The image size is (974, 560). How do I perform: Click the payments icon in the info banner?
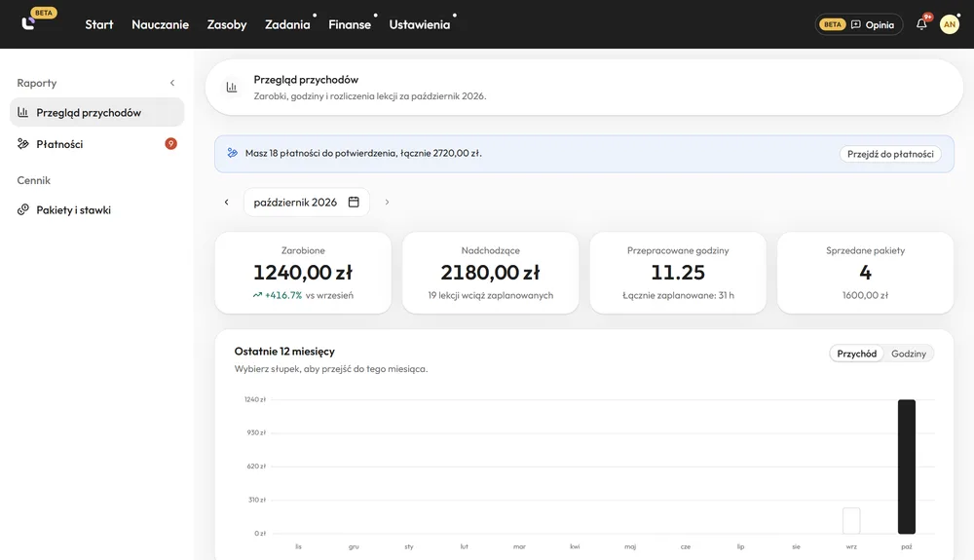click(233, 153)
